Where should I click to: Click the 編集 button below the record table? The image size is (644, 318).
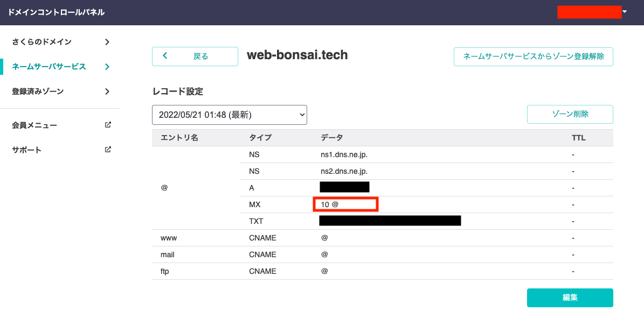(570, 298)
